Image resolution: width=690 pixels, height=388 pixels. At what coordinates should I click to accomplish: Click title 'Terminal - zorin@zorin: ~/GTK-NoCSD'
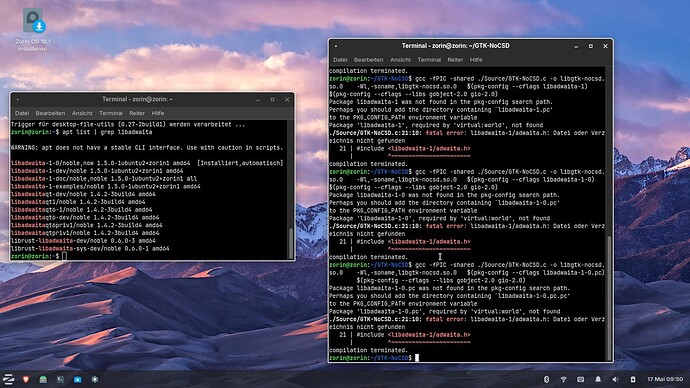(455, 46)
